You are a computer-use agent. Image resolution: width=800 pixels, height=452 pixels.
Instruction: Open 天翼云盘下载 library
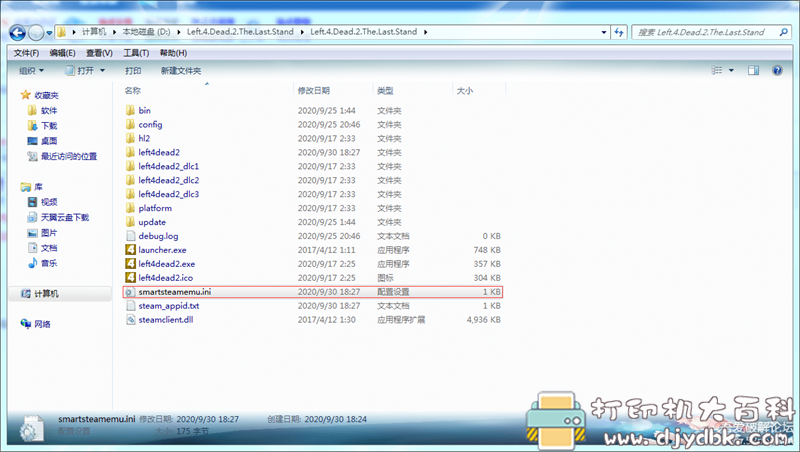click(x=65, y=217)
